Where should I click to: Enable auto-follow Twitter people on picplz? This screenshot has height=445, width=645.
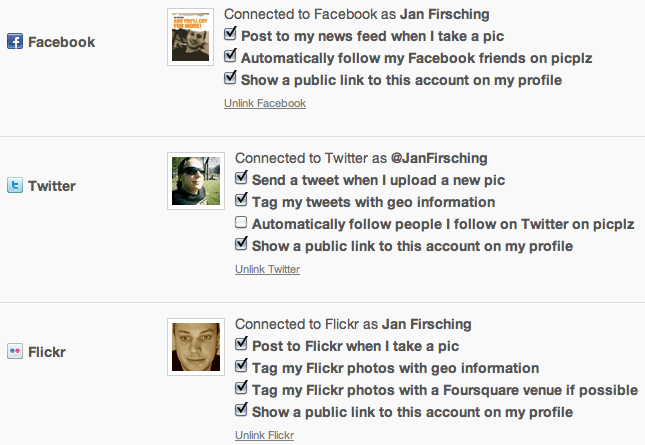(241, 222)
